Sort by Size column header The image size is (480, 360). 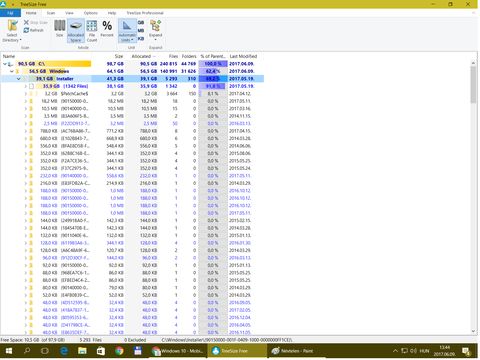[119, 56]
